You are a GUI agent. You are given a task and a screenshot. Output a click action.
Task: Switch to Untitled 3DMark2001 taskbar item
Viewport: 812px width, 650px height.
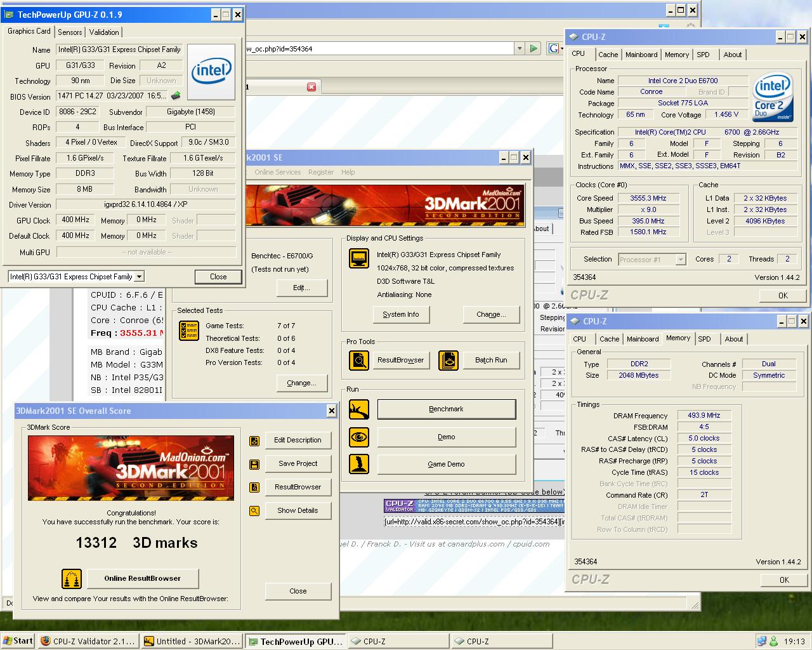click(192, 641)
